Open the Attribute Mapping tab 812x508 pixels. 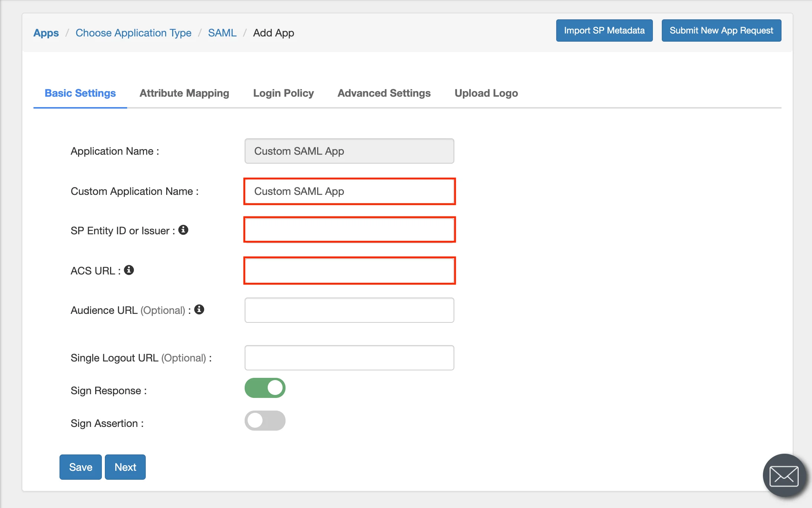click(184, 93)
